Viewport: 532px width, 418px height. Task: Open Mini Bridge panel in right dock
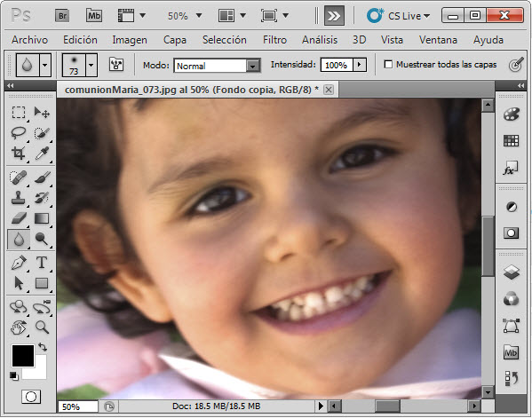pyautogui.click(x=511, y=352)
